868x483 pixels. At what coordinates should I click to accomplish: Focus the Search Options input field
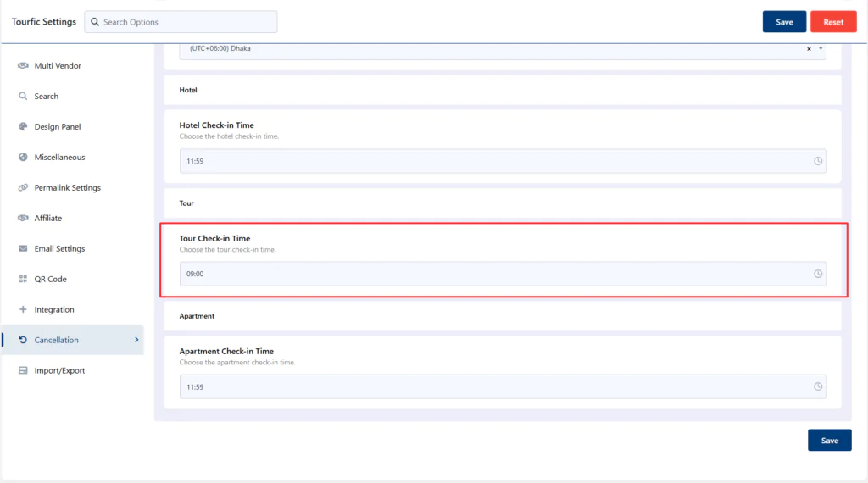181,21
